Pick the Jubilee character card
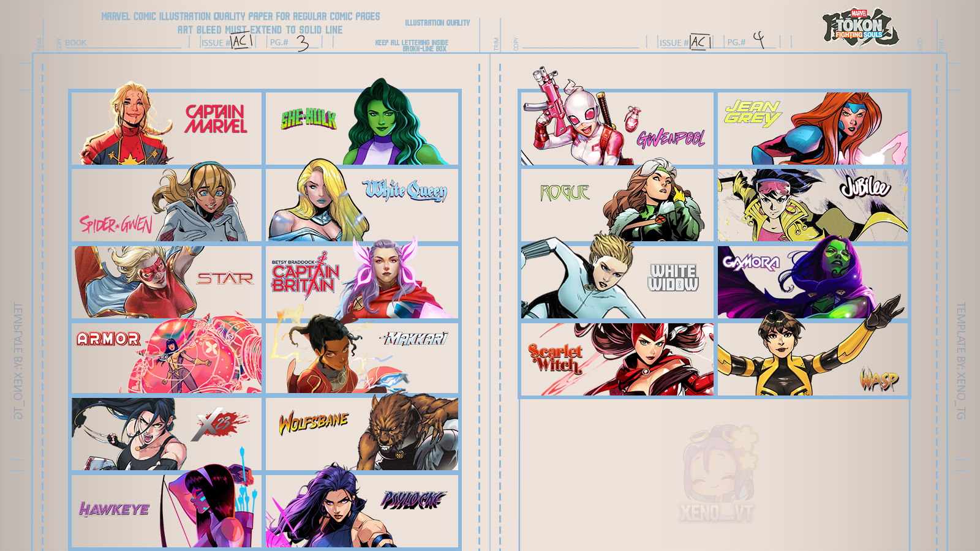The width and height of the screenshot is (980, 551). pyautogui.click(x=813, y=205)
